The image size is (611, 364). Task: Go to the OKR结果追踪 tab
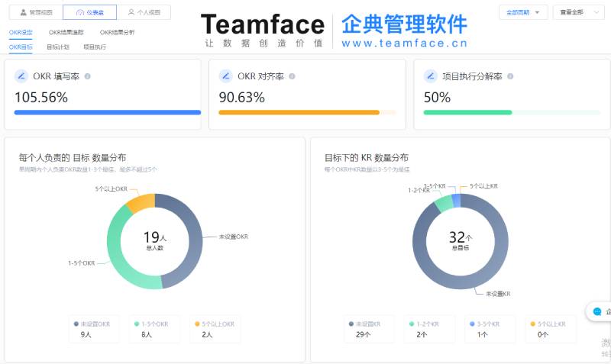(66, 32)
